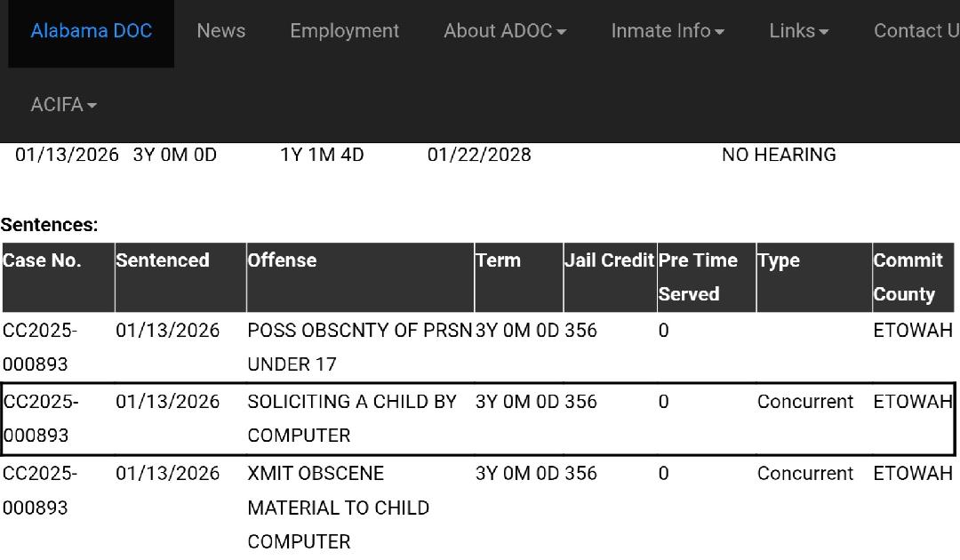Select the POSS OBSCNTY OF PRSN offense cell

pos(359,347)
